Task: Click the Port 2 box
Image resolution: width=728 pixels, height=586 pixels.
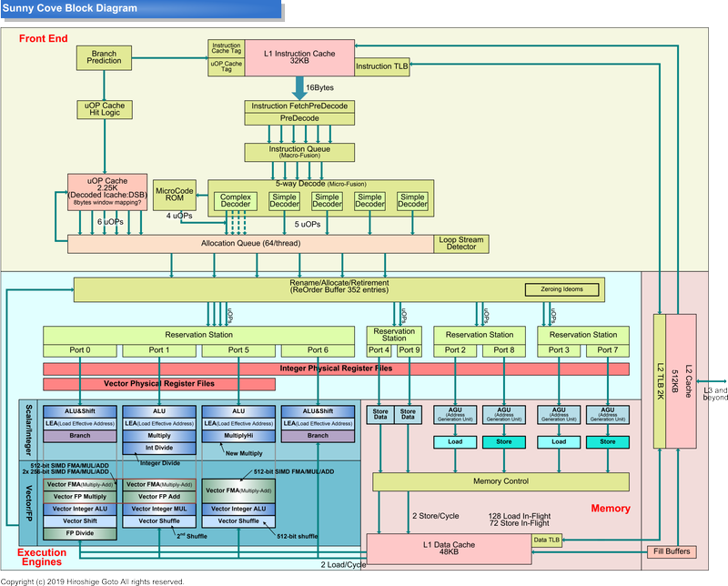Action: (455, 350)
